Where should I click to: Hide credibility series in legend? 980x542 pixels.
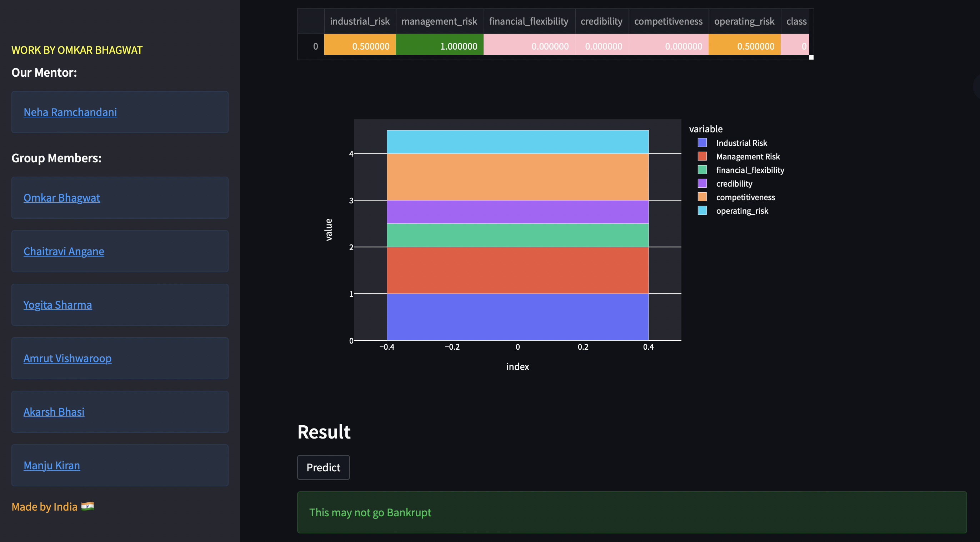click(734, 184)
